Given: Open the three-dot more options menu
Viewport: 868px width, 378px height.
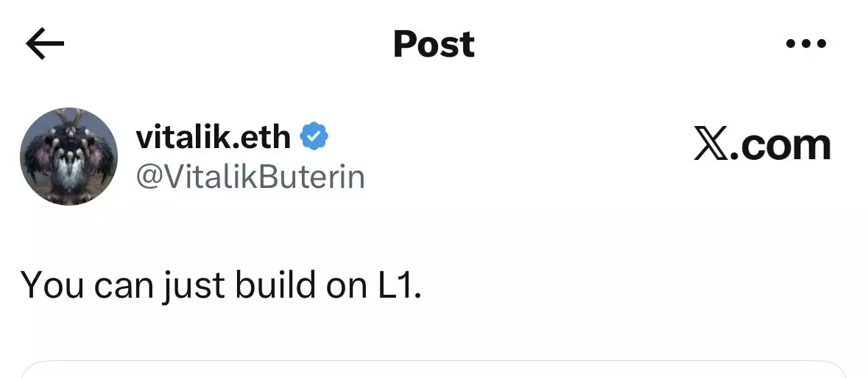Looking at the screenshot, I should 806,45.
